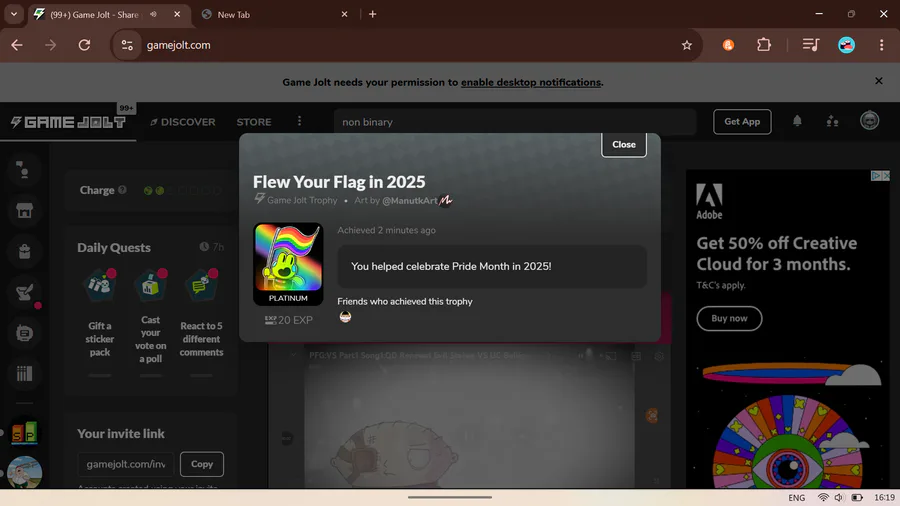Open the notifications bell
900x506 pixels.
click(797, 121)
